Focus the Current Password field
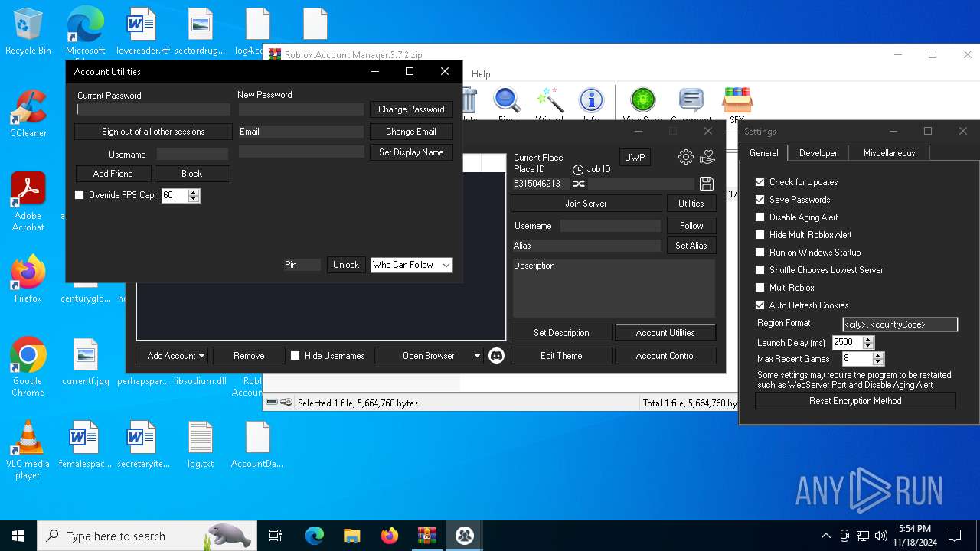Image resolution: width=980 pixels, height=551 pixels. pos(153,109)
